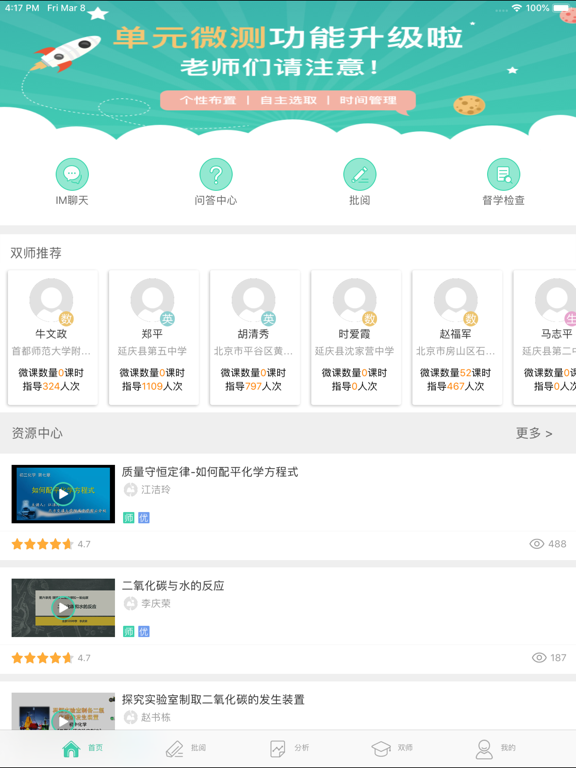Open the 问答中心 question mark icon

[x=216, y=174]
